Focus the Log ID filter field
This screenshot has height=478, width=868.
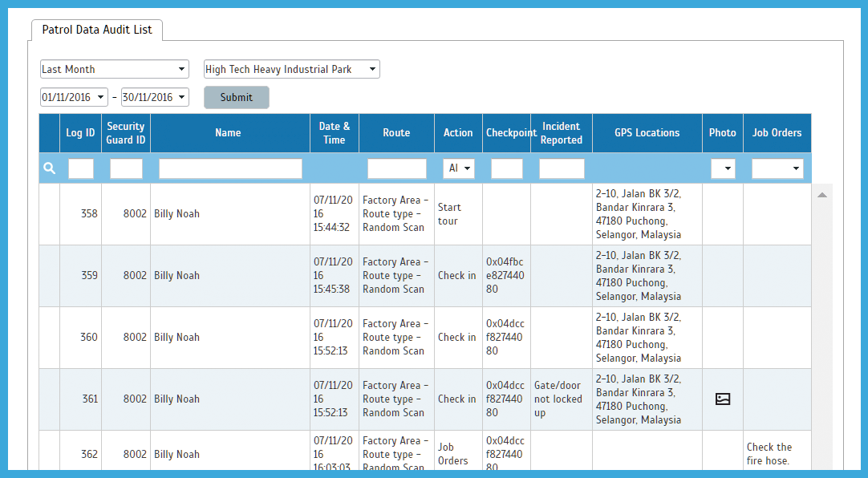tap(81, 168)
